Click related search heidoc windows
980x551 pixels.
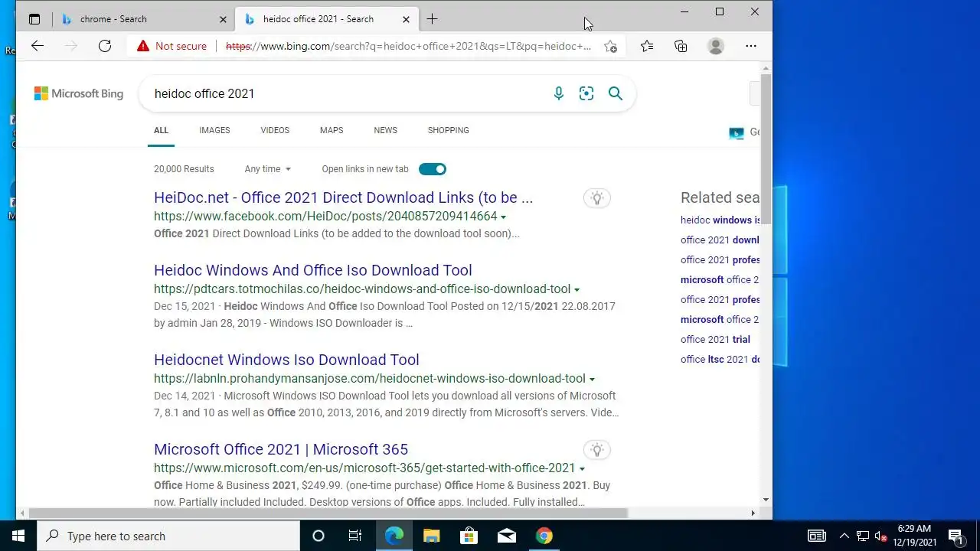coord(720,220)
